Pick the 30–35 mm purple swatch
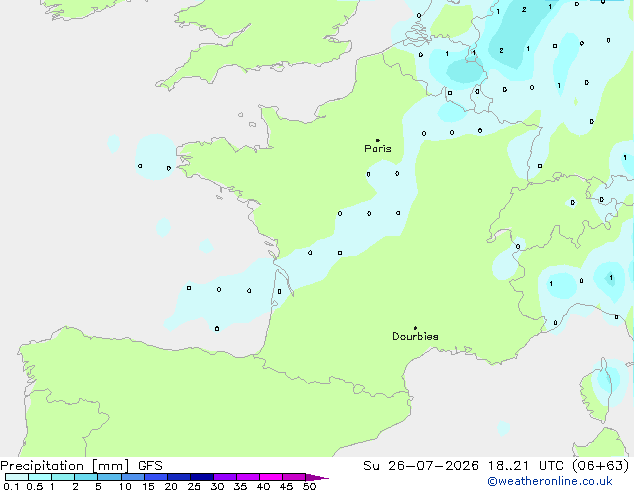Image resolution: width=634 pixels, height=490 pixels. click(225, 477)
